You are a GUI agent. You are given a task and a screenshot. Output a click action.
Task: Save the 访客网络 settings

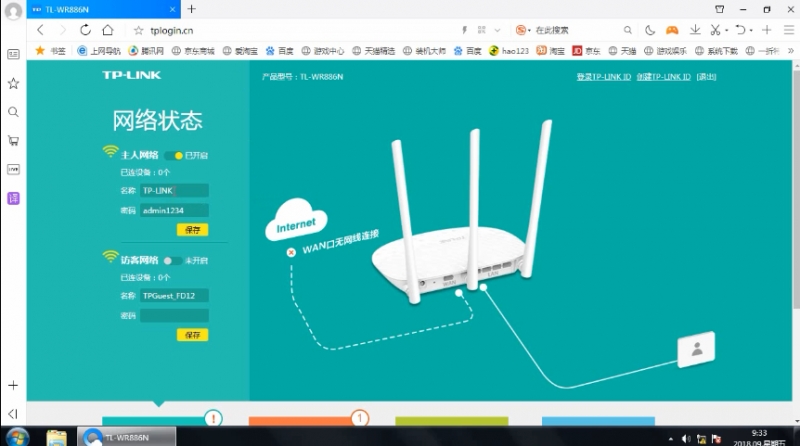click(192, 335)
